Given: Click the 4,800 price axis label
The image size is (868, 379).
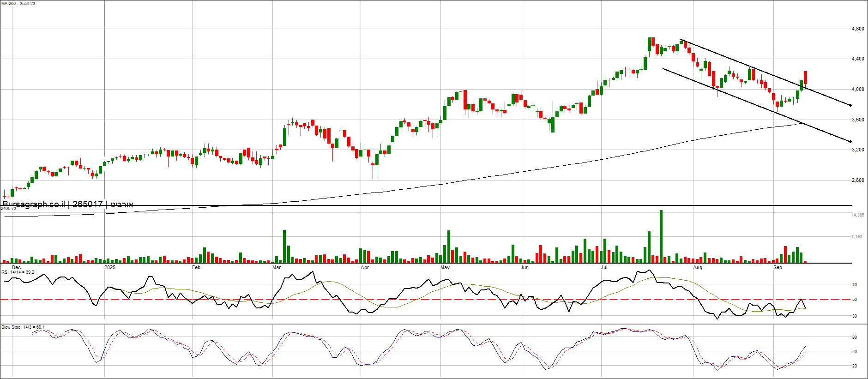Looking at the screenshot, I should pos(858,29).
